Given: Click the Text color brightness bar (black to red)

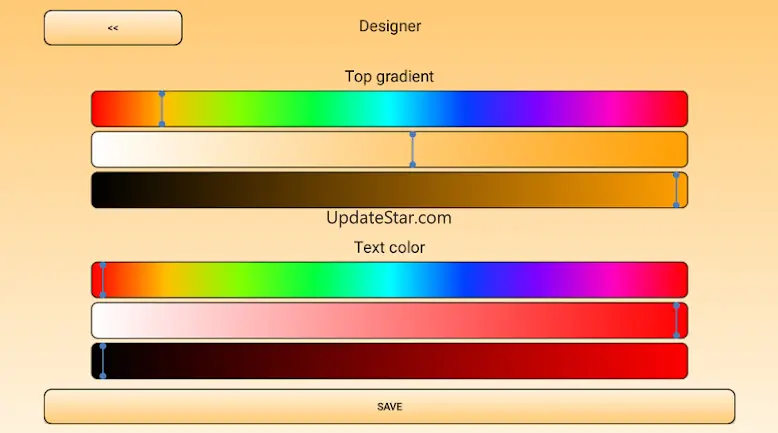Looking at the screenshot, I should (389, 361).
